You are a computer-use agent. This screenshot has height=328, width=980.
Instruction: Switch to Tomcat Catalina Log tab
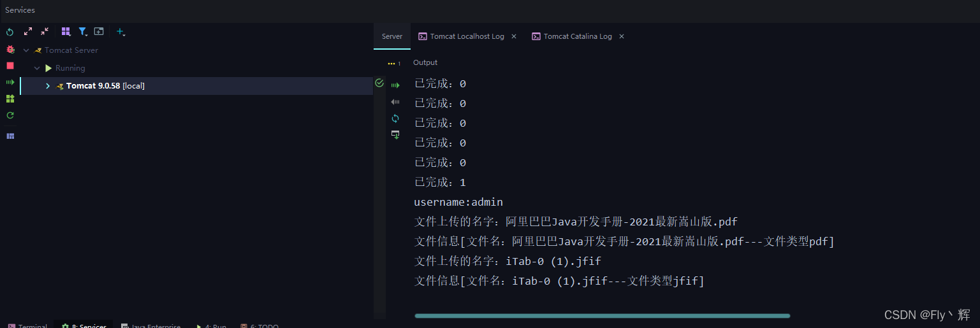point(578,36)
